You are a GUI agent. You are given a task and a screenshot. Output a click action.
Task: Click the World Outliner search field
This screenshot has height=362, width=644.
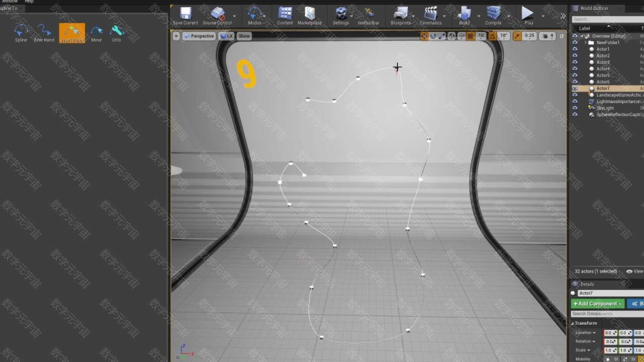pos(608,19)
